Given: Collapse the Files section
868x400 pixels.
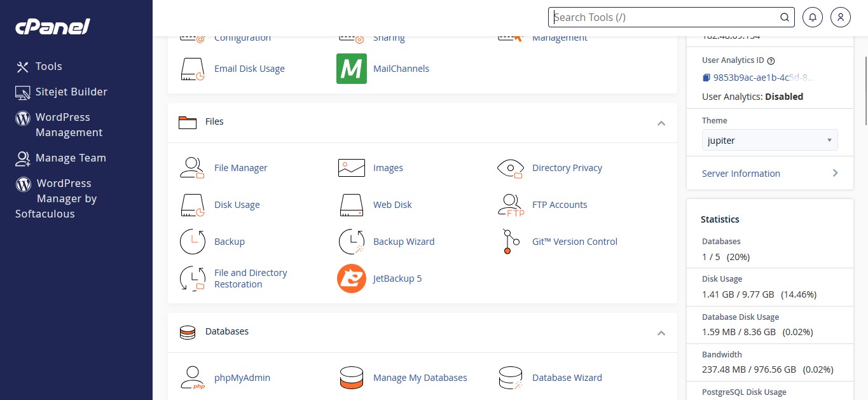Looking at the screenshot, I should (661, 123).
